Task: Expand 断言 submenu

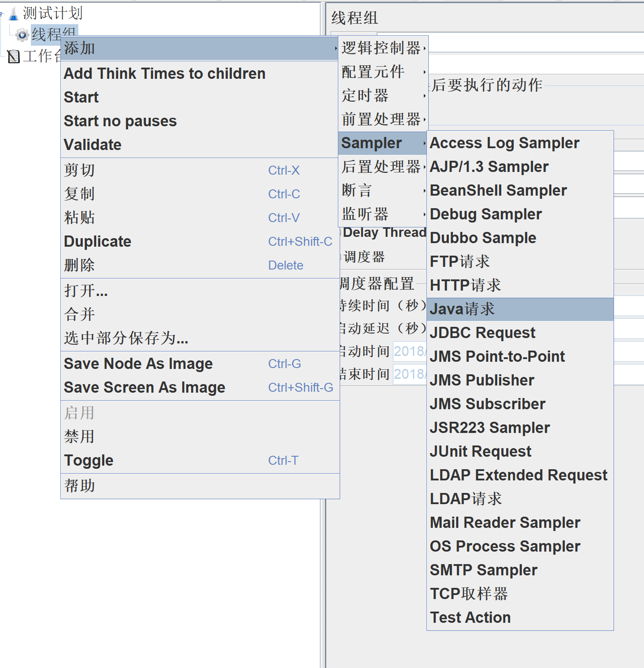Action: pyautogui.click(x=383, y=190)
